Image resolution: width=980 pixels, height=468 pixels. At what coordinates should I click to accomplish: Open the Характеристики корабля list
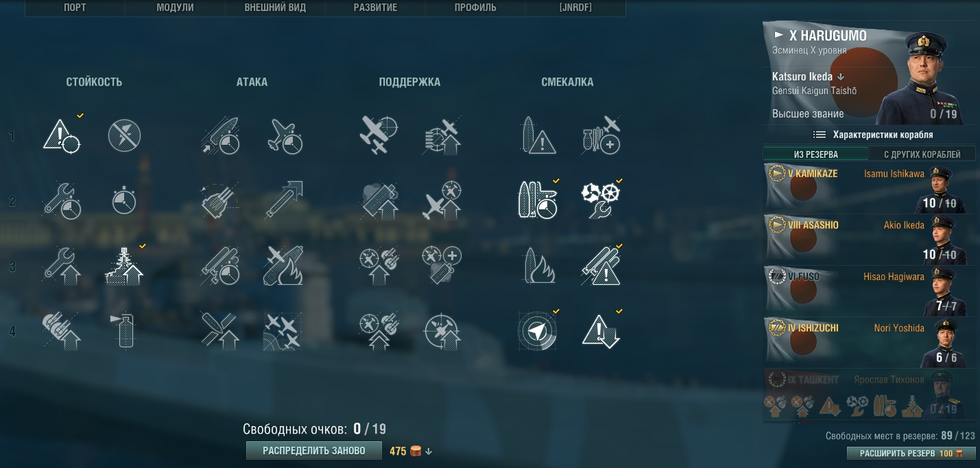[x=872, y=134]
